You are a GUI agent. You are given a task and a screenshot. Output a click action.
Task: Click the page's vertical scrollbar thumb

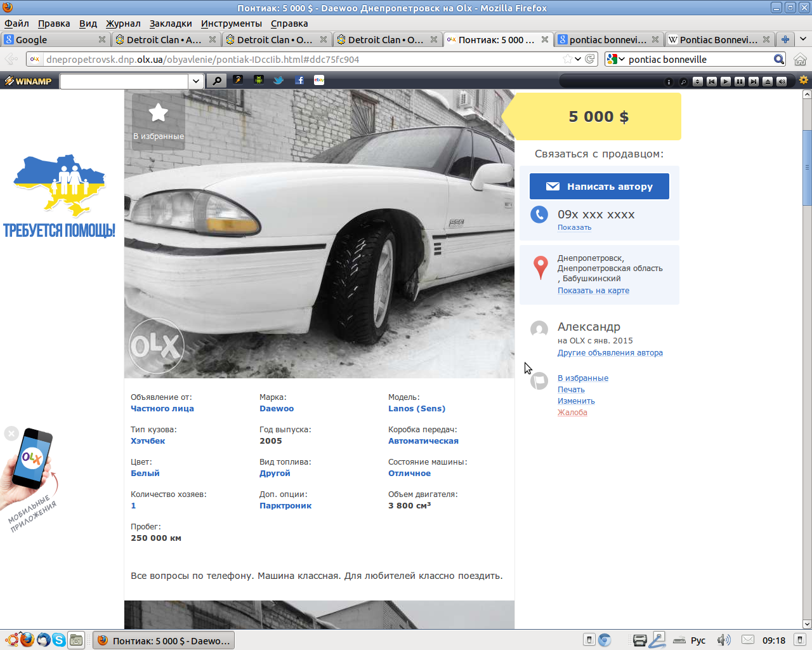tap(807, 168)
